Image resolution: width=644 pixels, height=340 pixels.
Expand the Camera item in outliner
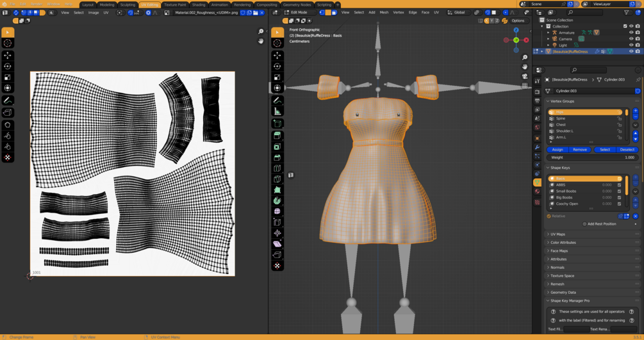point(549,39)
